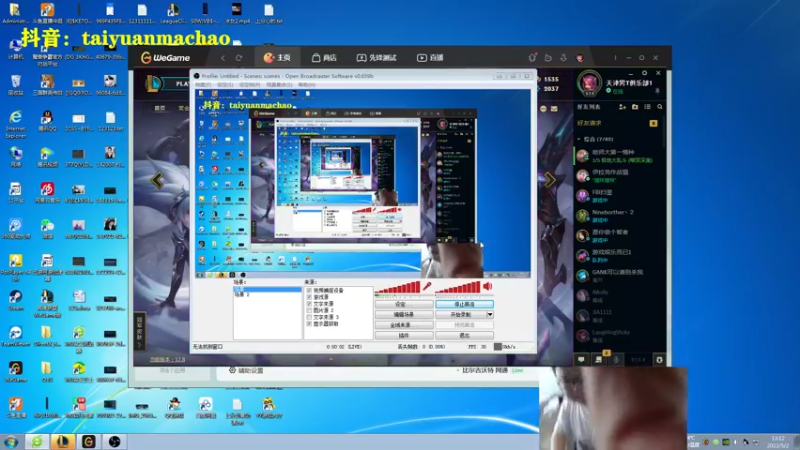The image size is (800, 450).
Task: Click the 插件 plugins button
Action: [x=404, y=336]
